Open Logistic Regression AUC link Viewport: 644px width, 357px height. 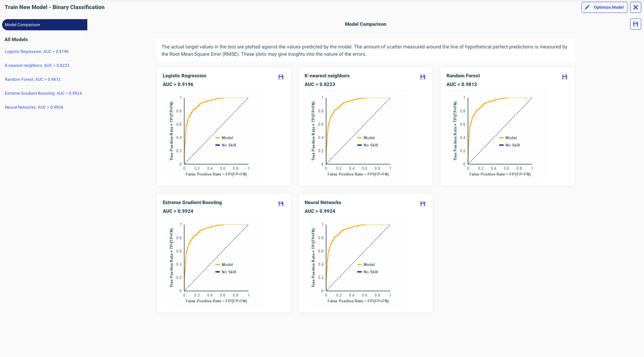[x=37, y=52]
